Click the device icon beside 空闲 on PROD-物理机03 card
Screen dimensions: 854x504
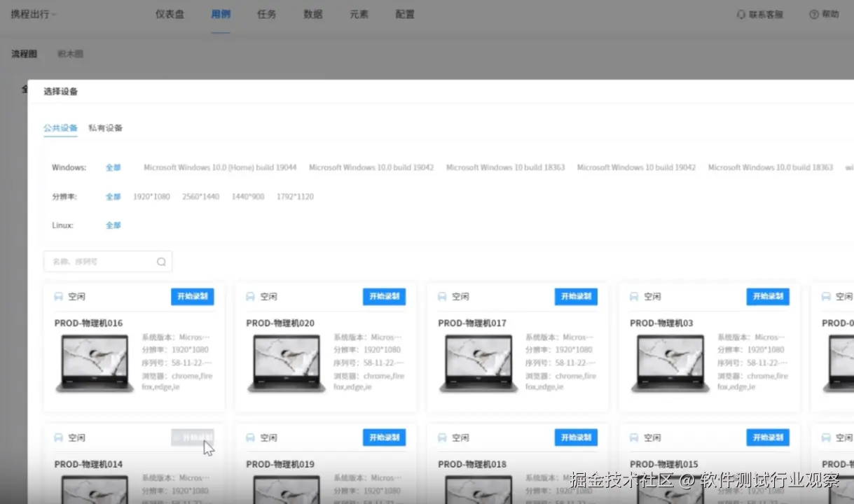click(x=634, y=297)
